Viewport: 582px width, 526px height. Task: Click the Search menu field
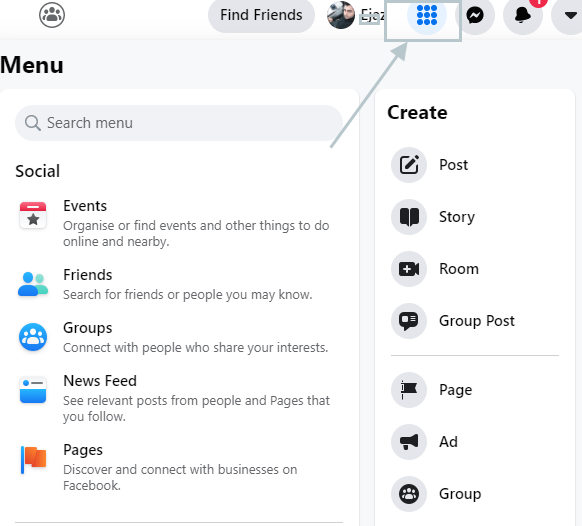click(x=179, y=123)
